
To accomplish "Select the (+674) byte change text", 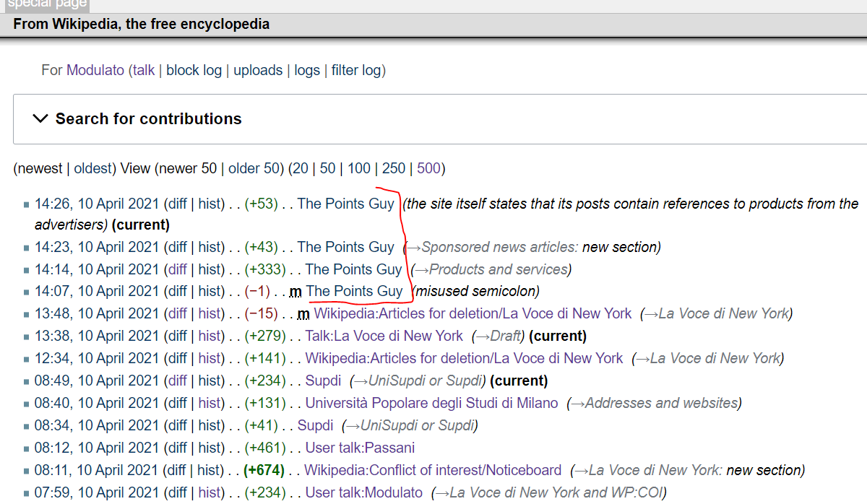I will coord(264,470).
